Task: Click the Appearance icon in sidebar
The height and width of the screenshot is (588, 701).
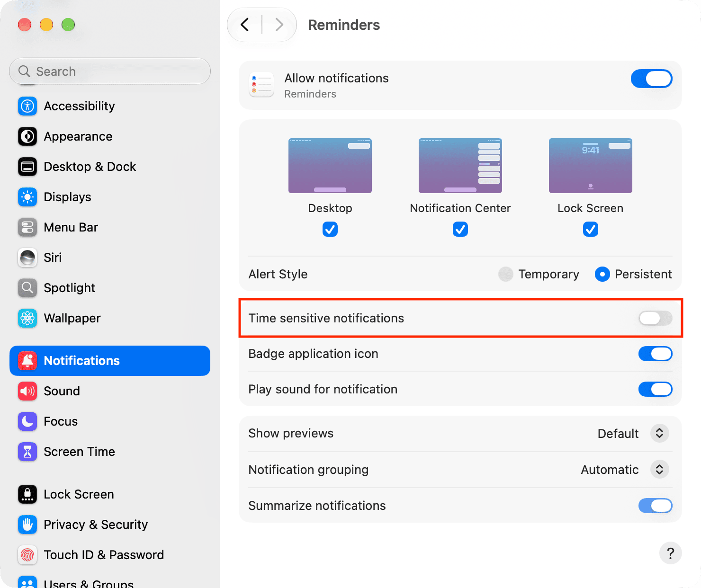Action: tap(27, 136)
